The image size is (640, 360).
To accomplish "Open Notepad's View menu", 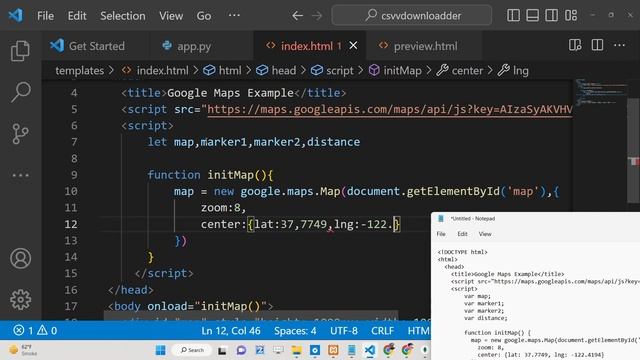I will tap(485, 234).
